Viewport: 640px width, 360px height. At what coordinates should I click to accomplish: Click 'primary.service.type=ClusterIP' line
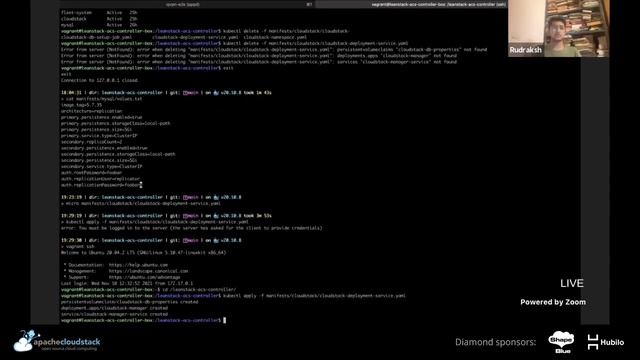pyautogui.click(x=99, y=136)
